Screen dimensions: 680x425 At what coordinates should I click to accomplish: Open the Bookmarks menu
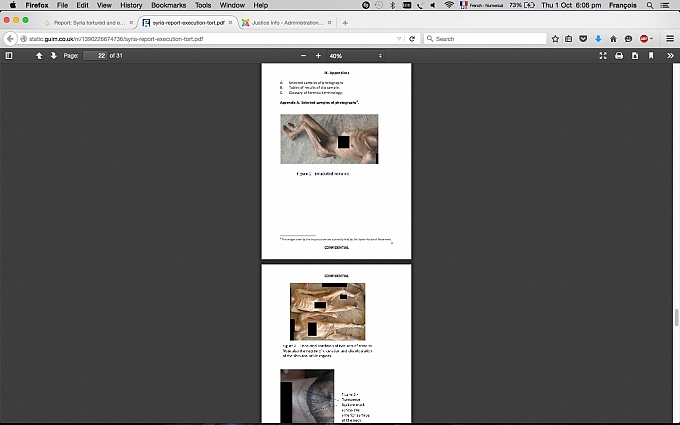(x=168, y=5)
